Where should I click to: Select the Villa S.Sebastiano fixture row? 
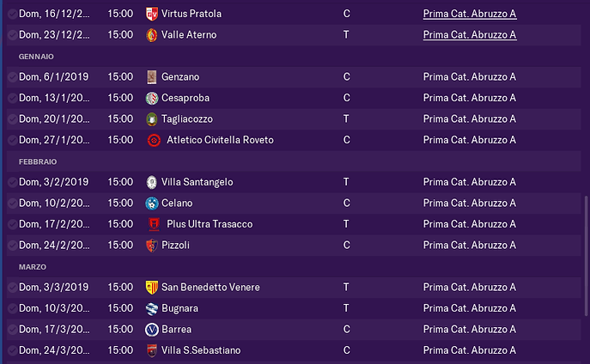point(294,350)
